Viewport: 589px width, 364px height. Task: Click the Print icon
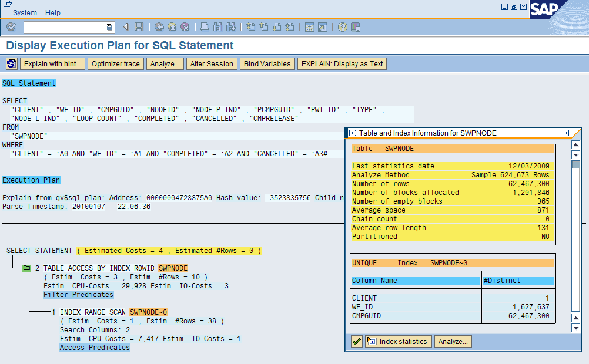[204, 27]
